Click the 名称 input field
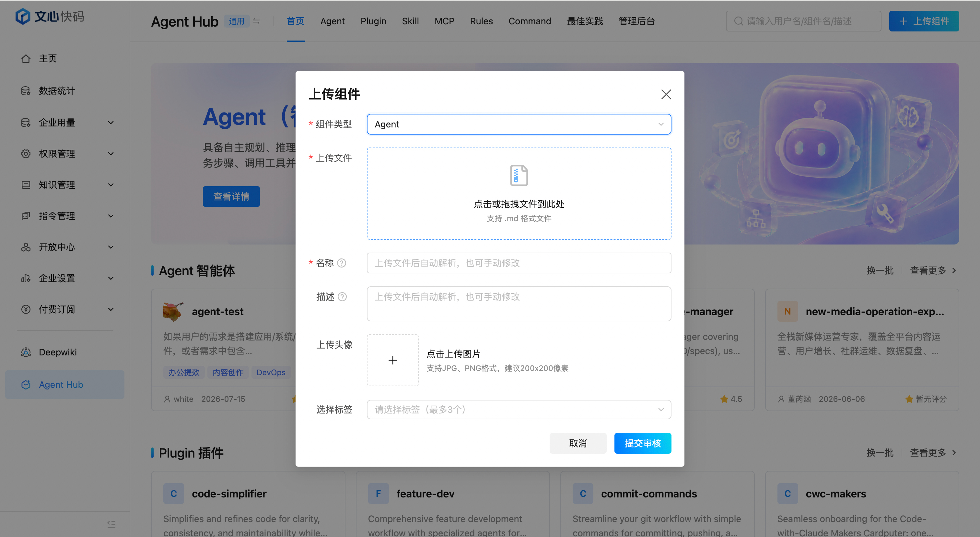 click(x=519, y=263)
